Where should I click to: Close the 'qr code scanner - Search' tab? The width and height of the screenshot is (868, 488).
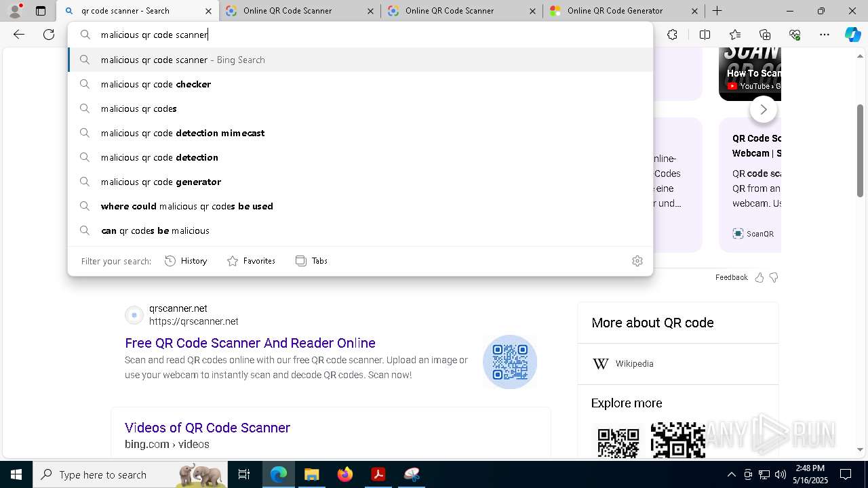pos(208,11)
